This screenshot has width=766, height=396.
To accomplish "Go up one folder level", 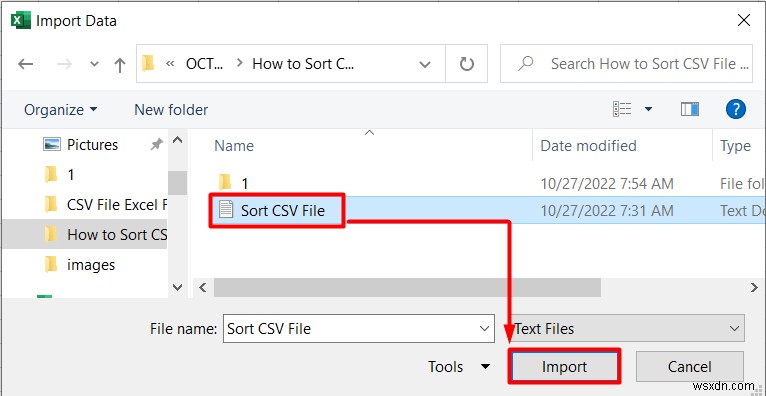I will [120, 64].
